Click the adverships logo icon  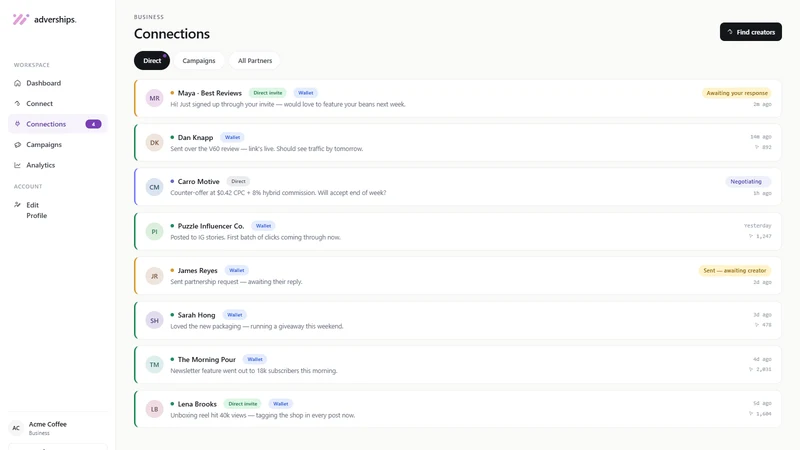pyautogui.click(x=21, y=19)
